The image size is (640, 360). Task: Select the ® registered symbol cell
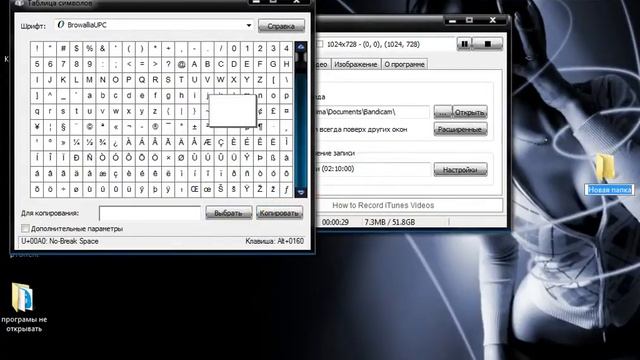tap(155, 127)
